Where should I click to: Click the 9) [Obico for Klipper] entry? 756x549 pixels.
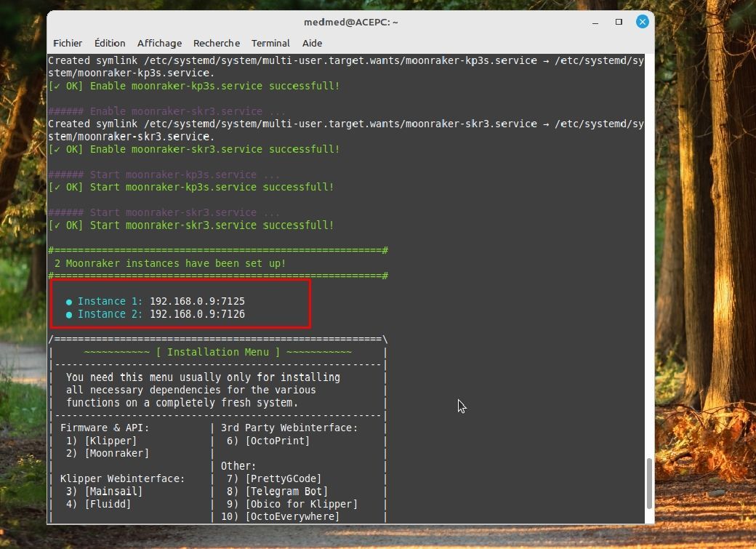pyautogui.click(x=292, y=504)
